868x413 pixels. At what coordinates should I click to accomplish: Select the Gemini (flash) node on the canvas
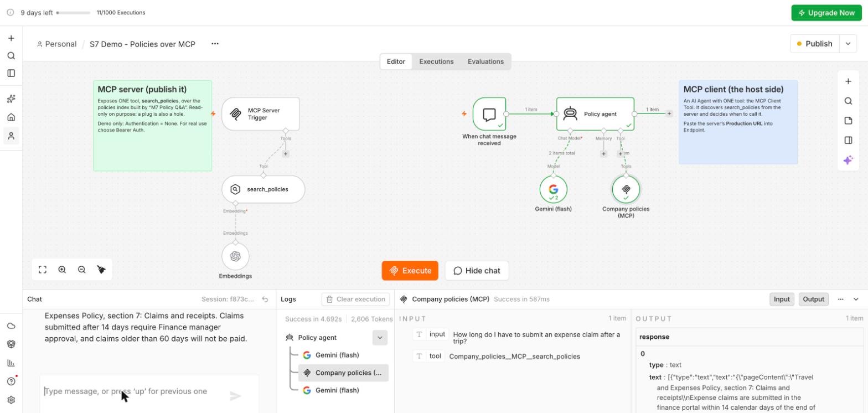tap(554, 189)
